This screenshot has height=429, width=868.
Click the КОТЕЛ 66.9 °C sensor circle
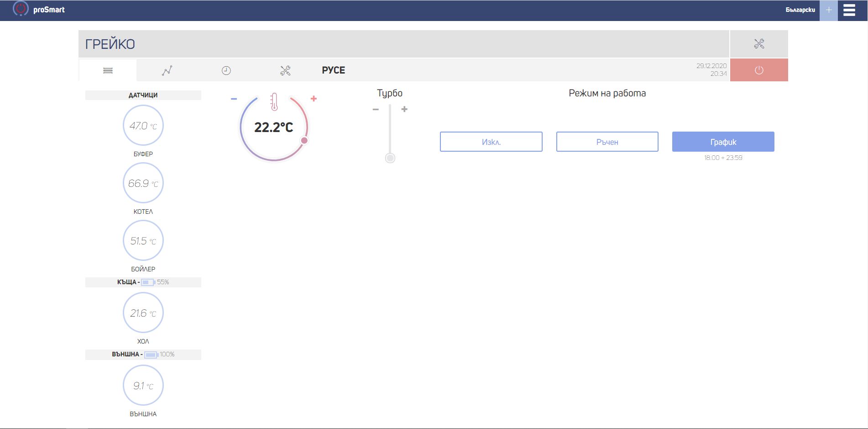[x=143, y=183]
